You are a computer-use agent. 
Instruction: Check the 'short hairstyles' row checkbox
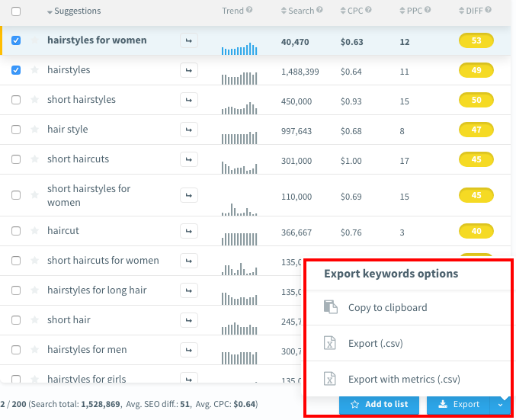(16, 100)
